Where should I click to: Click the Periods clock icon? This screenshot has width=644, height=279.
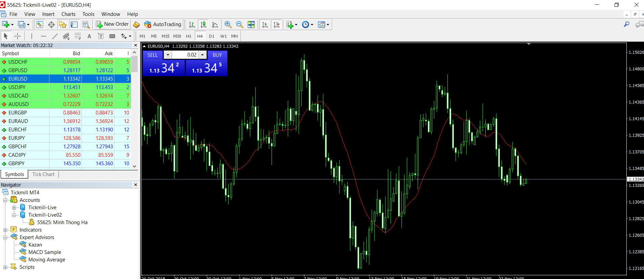305,24
